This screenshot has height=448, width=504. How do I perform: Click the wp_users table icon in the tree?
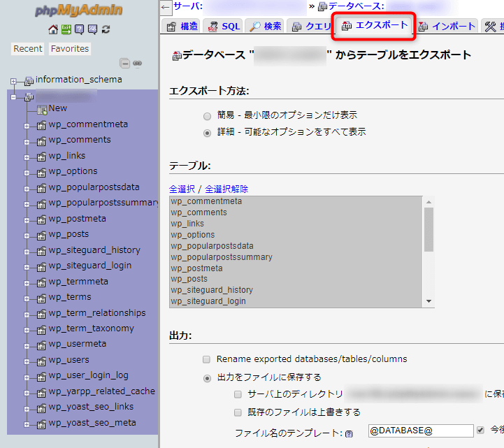[41, 362]
